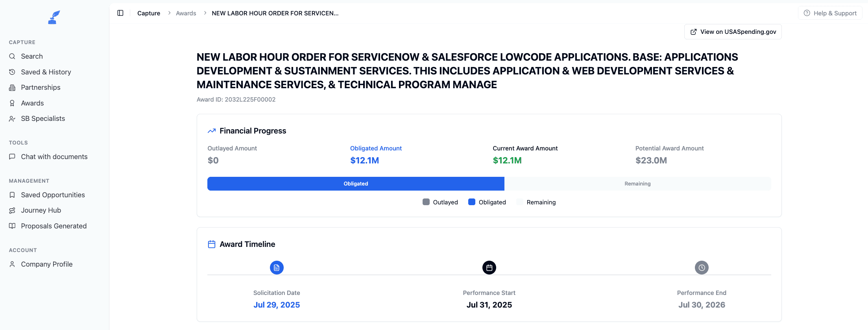Click the Journey Hub icon
This screenshot has height=330, width=868.
(12, 210)
